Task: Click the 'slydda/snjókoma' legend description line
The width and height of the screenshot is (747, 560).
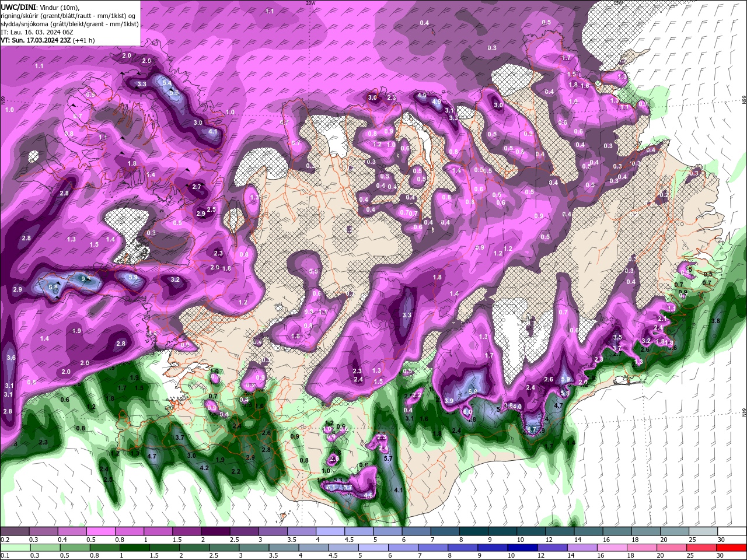Action: 69,24
